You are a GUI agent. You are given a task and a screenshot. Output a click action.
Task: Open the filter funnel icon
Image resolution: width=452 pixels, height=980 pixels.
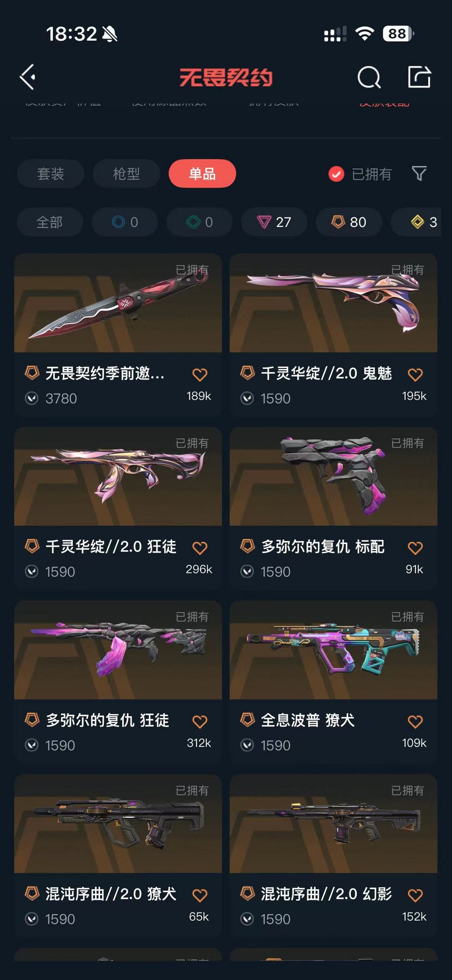(419, 173)
